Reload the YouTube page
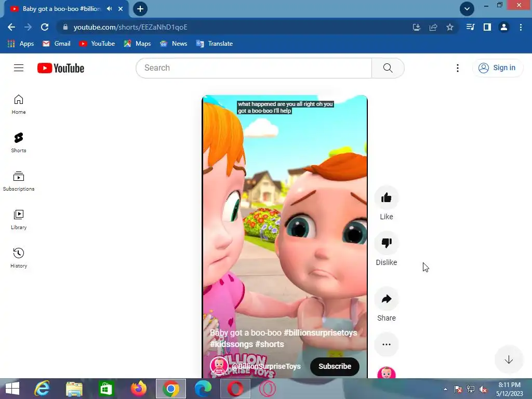Screen dimensions: 532x399 [x=45, y=27]
